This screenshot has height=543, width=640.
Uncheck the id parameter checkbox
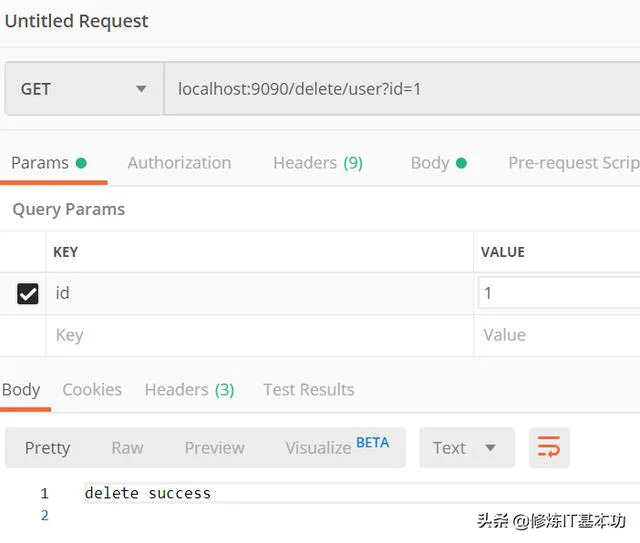tap(28, 294)
